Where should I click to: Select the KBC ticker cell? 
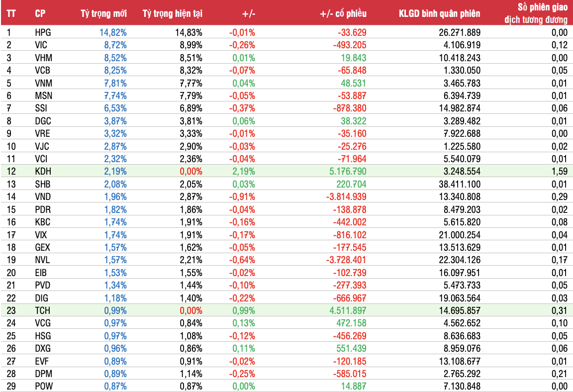click(42, 222)
